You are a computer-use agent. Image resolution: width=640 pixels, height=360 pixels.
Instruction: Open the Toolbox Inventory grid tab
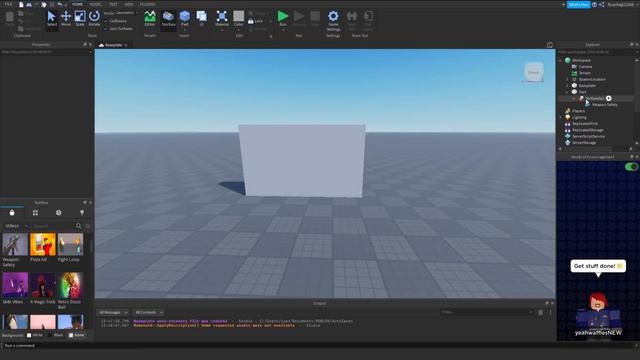point(36,213)
